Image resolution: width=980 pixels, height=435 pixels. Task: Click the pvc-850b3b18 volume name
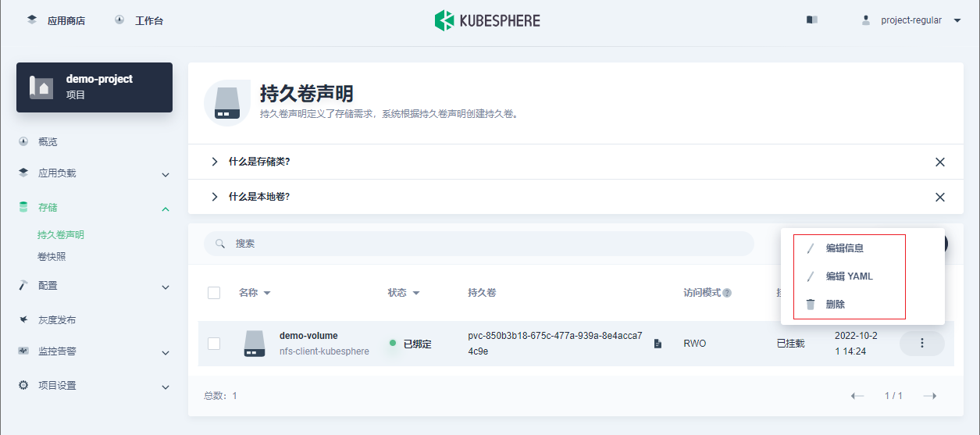click(x=555, y=344)
